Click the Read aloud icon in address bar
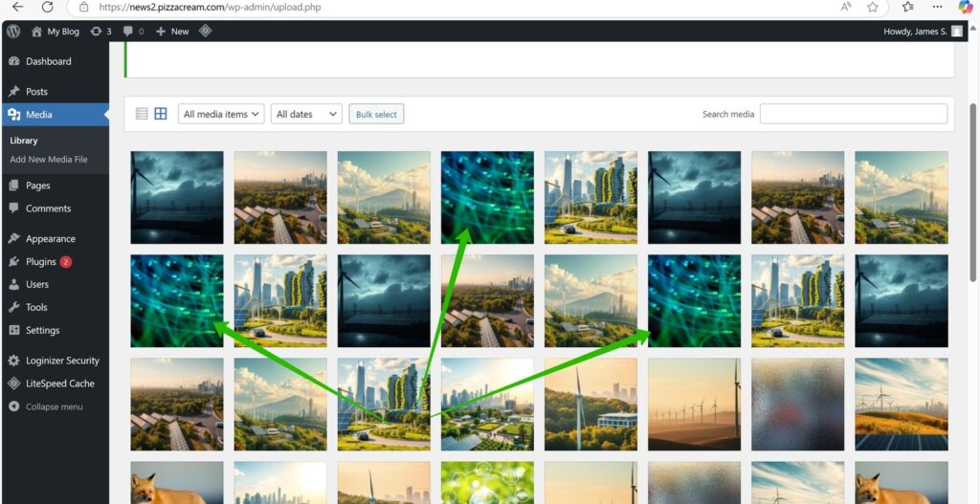This screenshot has height=504, width=980. coord(846,7)
